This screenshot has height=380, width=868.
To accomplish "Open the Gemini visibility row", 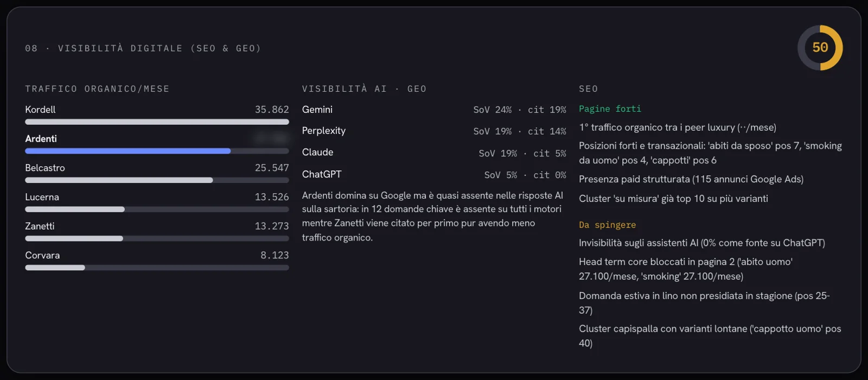I will 434,110.
